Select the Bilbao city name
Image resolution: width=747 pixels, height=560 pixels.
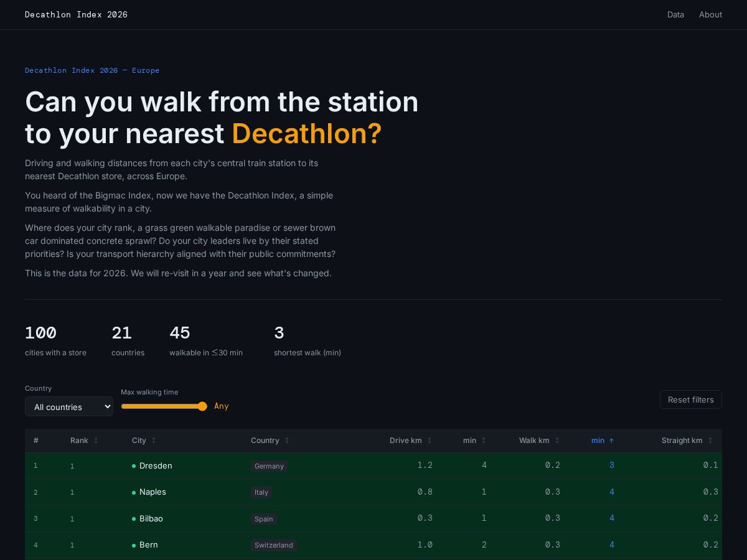(151, 518)
